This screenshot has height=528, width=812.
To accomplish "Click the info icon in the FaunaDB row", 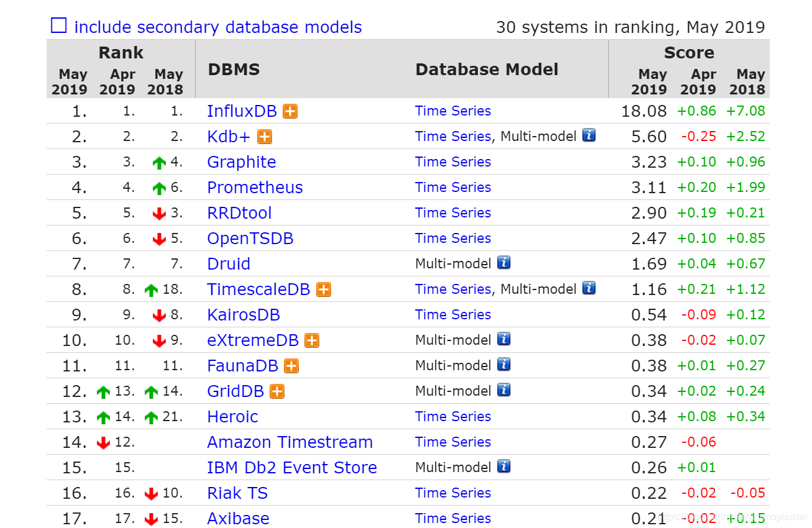I will click(x=504, y=365).
